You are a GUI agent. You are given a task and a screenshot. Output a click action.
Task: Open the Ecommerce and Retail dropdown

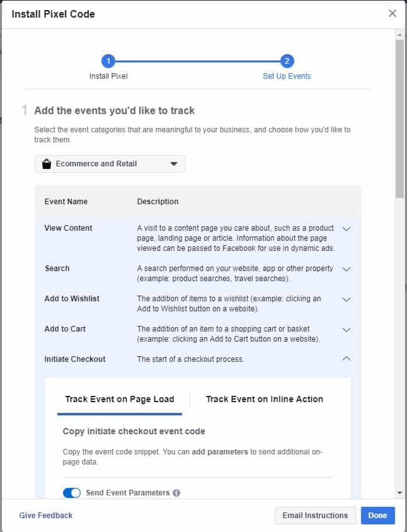pyautogui.click(x=110, y=164)
